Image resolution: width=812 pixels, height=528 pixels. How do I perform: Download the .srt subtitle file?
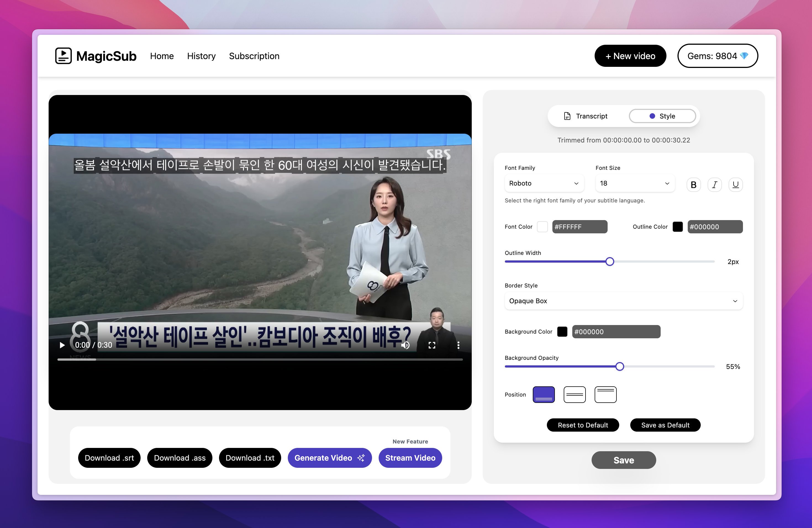109,458
